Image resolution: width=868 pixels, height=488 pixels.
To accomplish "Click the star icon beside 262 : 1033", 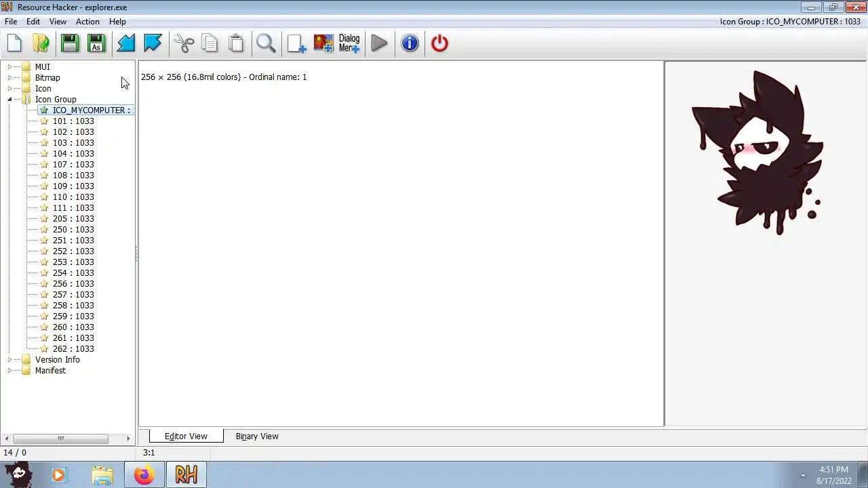I will [x=44, y=348].
